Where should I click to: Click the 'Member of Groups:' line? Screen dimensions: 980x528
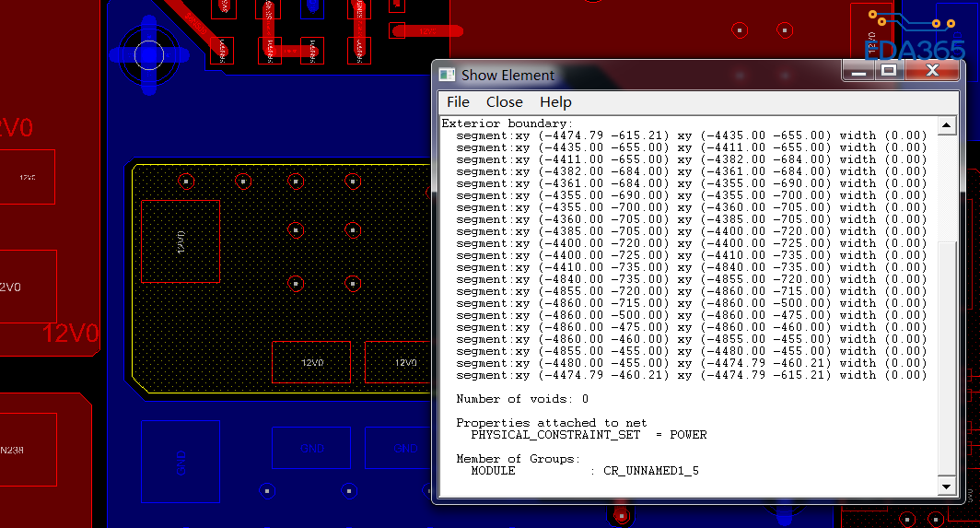pyautogui.click(x=519, y=459)
